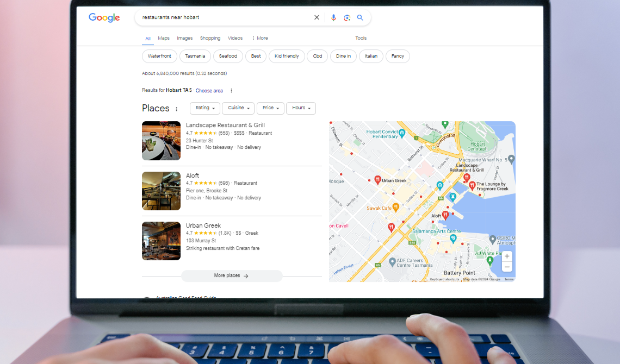Click the Landscape Restaurant & Grill map pin
Screen dimensions: 620x364
point(467,177)
